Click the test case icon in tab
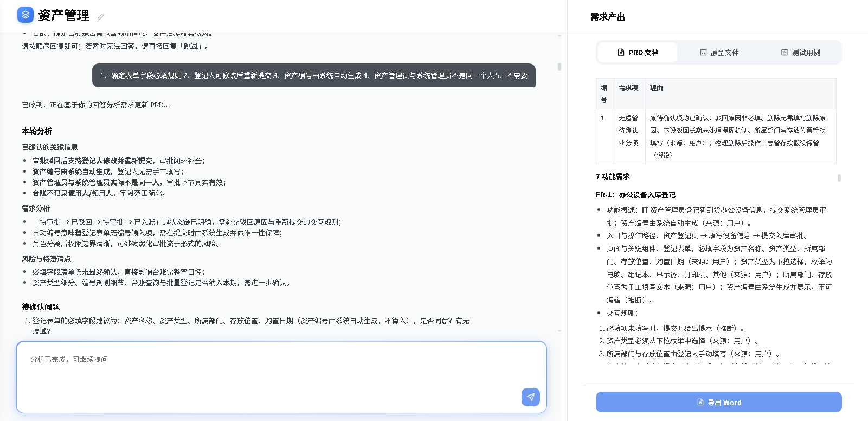The image size is (868, 421). (x=785, y=53)
